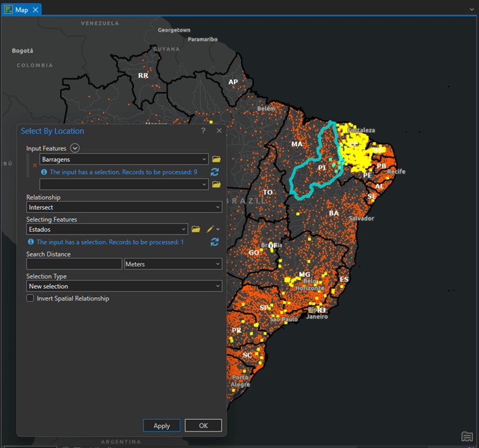
Task: Open the catalog icon at map corner
Action: tap(467, 436)
